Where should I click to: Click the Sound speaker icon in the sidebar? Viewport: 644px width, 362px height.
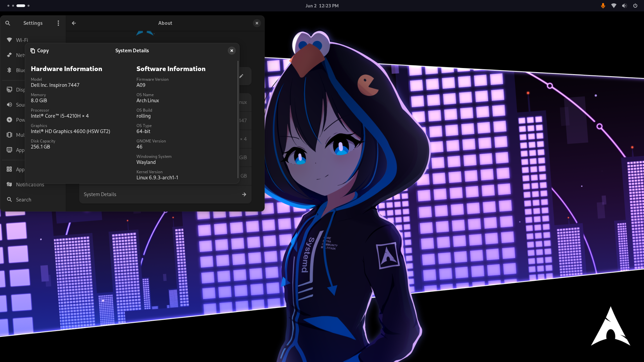(9, 105)
